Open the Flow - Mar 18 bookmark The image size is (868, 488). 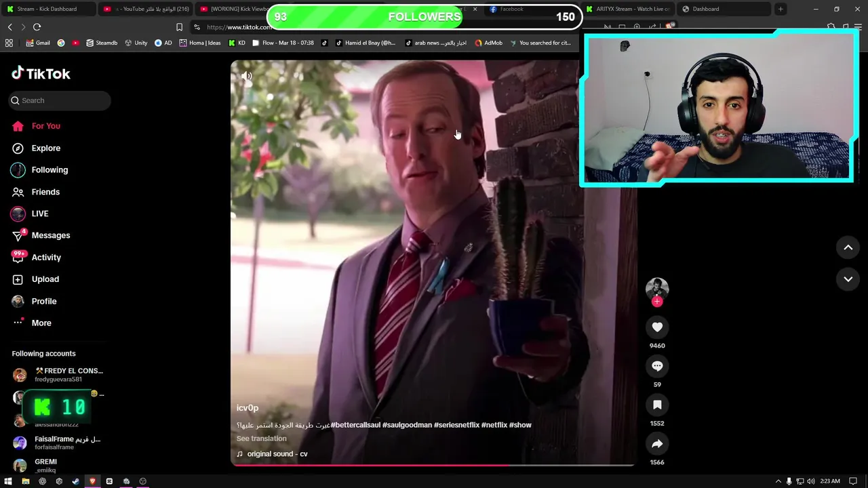point(283,43)
